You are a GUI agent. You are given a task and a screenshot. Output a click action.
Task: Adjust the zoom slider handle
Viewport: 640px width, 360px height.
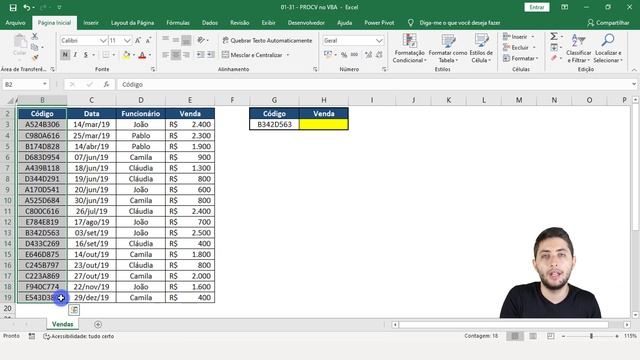point(591,336)
